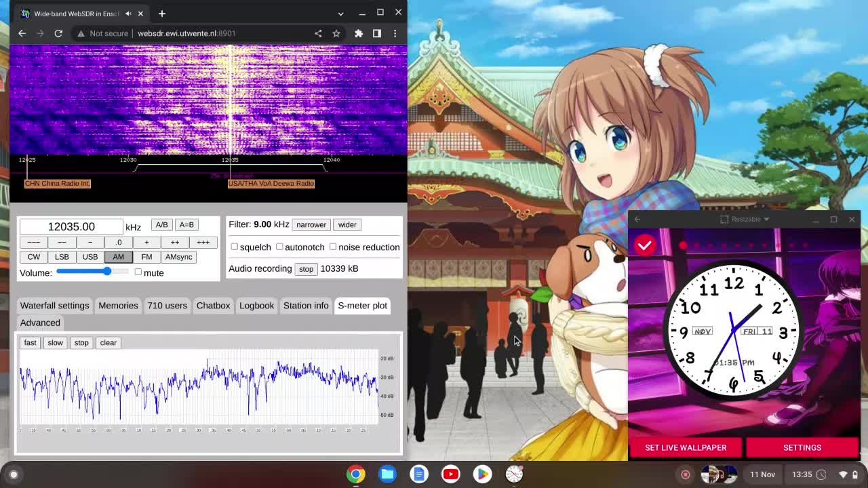This screenshot has width=868, height=488.
Task: Click the address bar URL
Action: pos(186,33)
